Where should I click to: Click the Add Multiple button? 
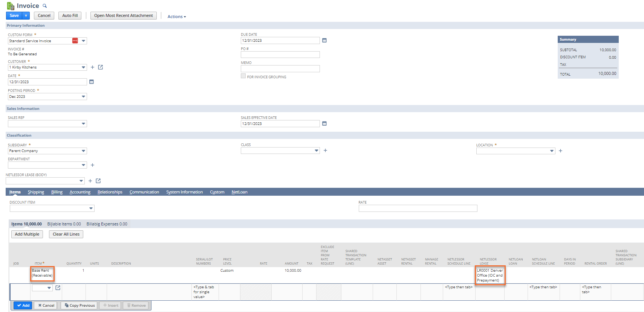point(27,234)
